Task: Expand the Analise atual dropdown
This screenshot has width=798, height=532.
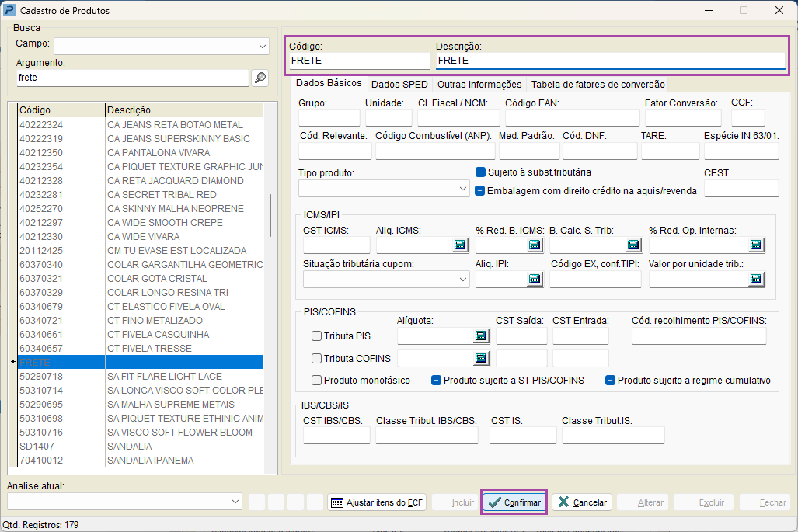Action: click(236, 502)
